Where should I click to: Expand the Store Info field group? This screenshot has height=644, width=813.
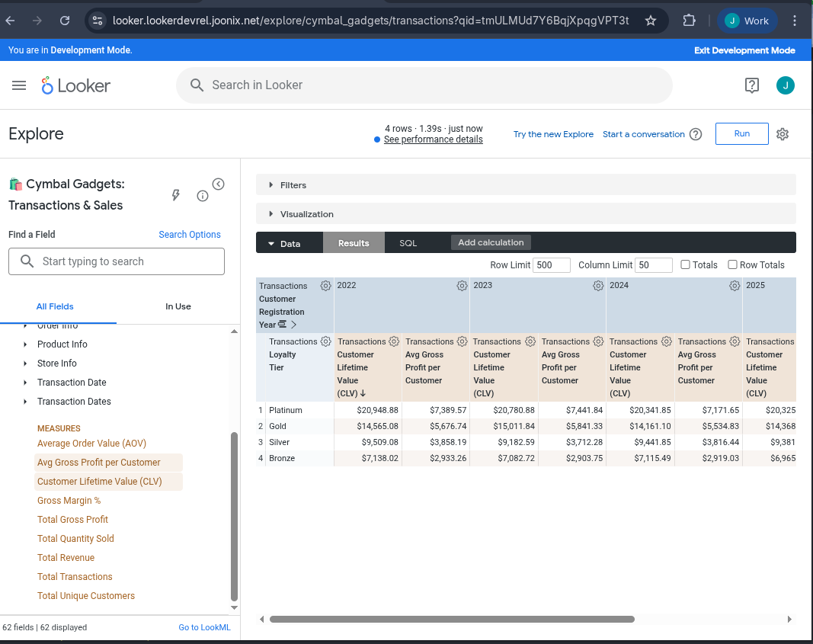[57, 364]
